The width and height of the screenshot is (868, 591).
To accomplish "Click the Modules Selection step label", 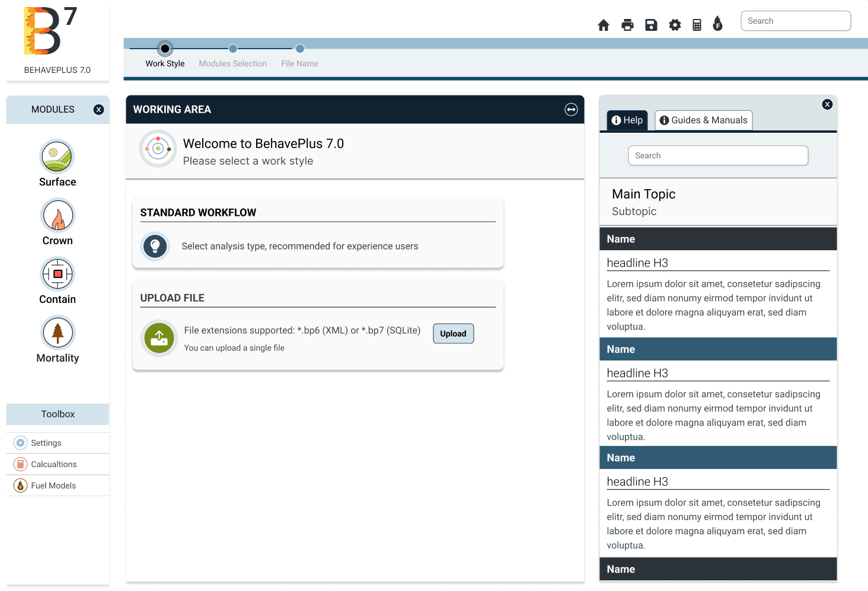I will (x=233, y=63).
